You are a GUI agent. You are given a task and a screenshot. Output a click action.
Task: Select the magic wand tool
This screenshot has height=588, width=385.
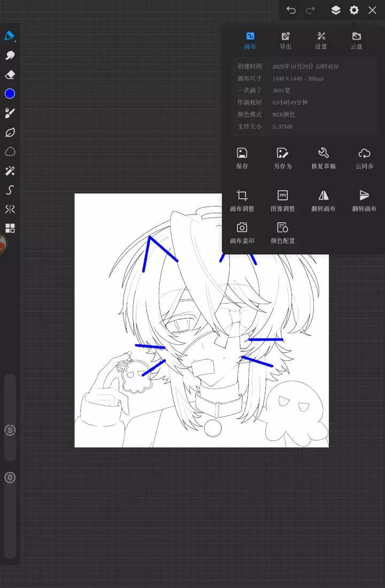pyautogui.click(x=10, y=171)
